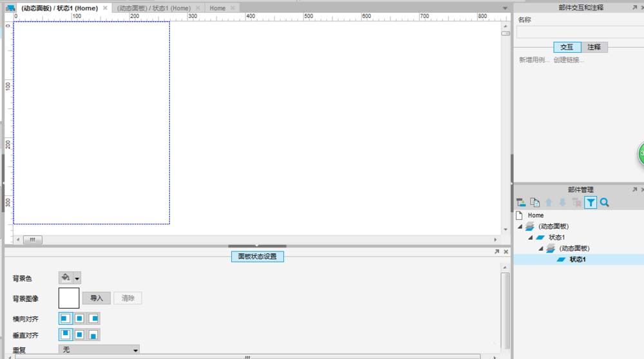Click the canvas horizontal scrollbar thumb
Screen dimensions: 644x359
point(32,239)
